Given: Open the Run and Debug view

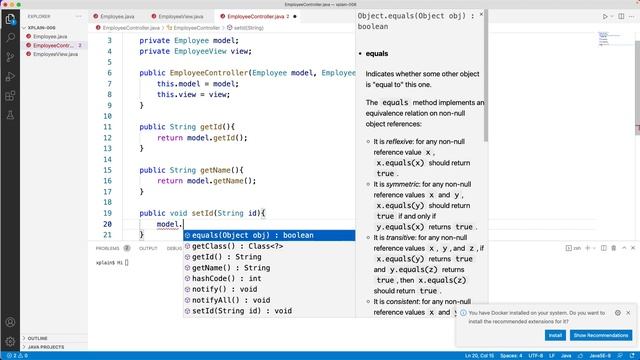Looking at the screenshot, I should pos(10,76).
